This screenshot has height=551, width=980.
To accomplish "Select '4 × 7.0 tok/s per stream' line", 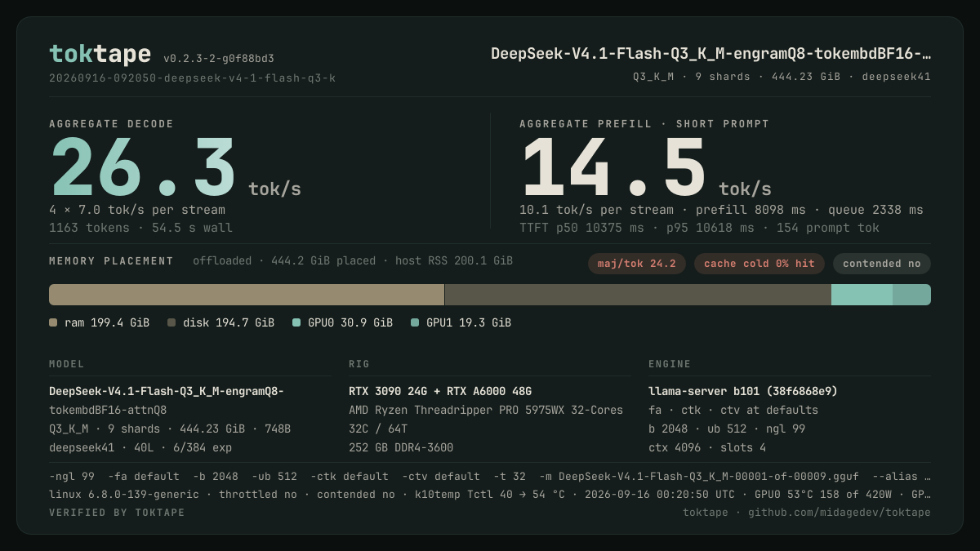I will (x=137, y=210).
